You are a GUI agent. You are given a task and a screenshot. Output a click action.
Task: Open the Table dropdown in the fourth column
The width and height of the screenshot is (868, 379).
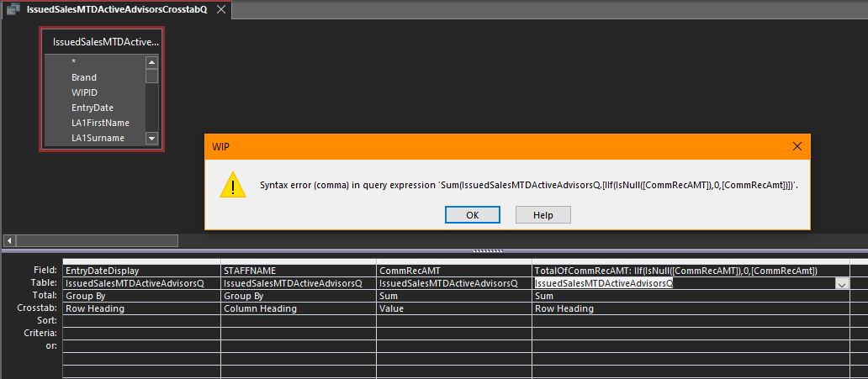pos(842,284)
